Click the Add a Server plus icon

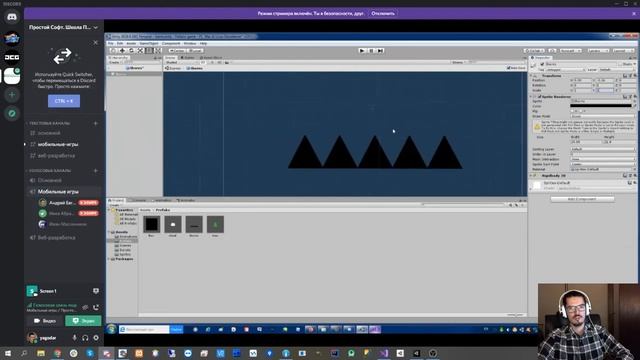(x=12, y=95)
